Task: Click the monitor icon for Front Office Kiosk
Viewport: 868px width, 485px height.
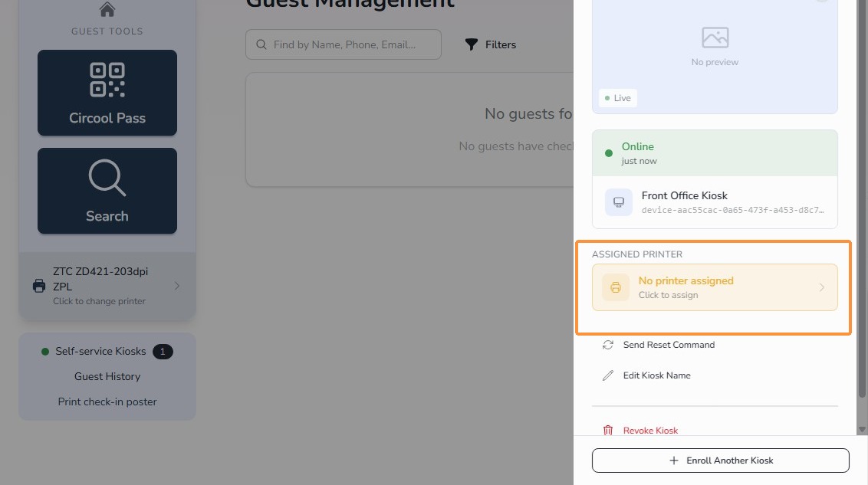Action: pos(618,202)
